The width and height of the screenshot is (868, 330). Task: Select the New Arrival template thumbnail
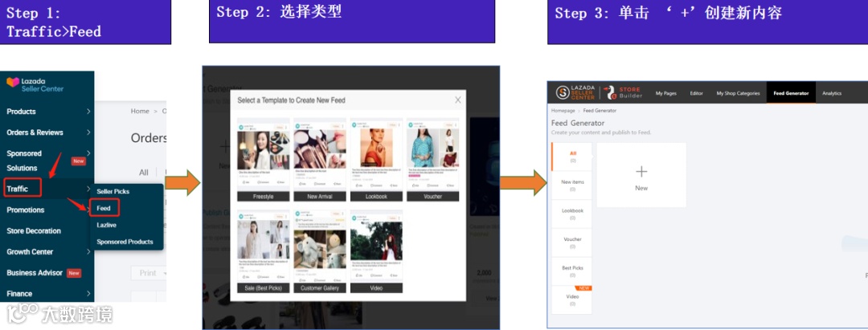click(x=320, y=153)
